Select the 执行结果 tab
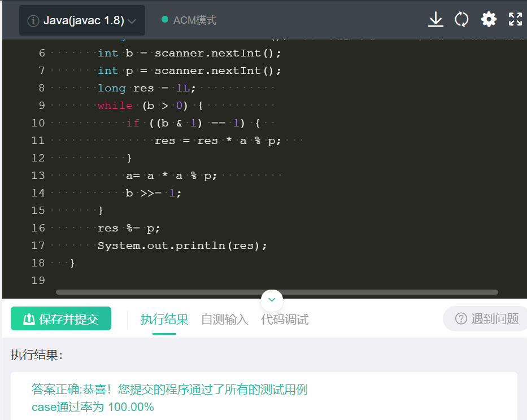The width and height of the screenshot is (527, 420). [164, 319]
